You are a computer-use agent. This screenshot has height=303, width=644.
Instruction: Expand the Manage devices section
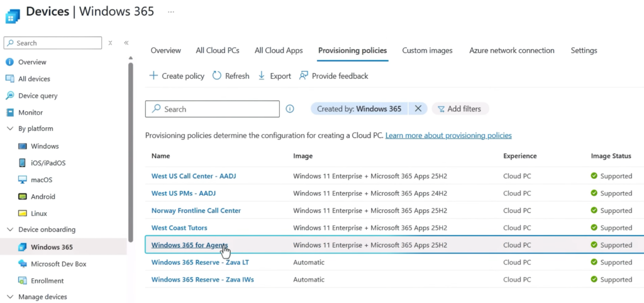pyautogui.click(x=9, y=297)
